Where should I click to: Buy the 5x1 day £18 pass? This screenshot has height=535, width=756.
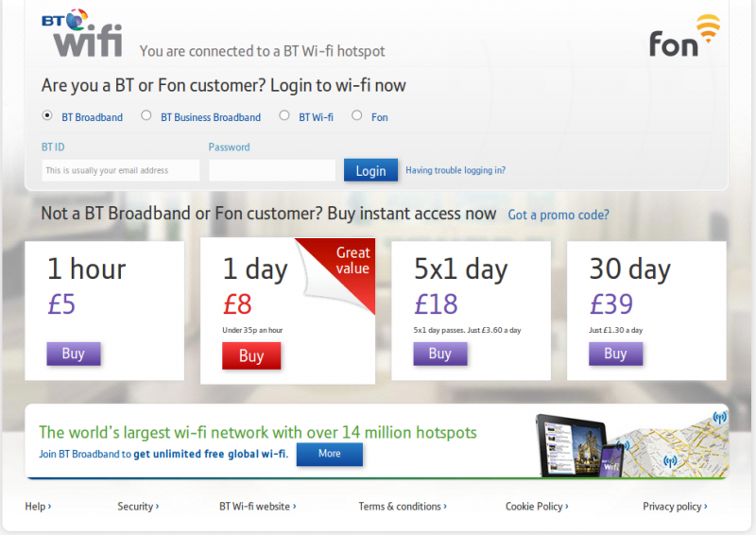(440, 354)
